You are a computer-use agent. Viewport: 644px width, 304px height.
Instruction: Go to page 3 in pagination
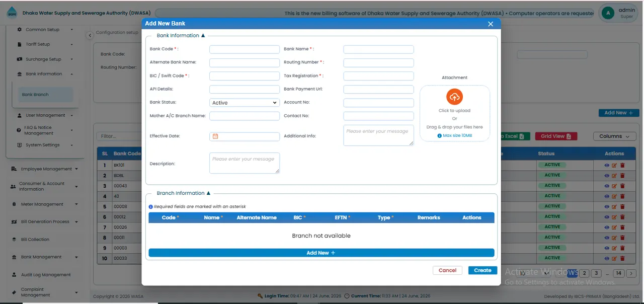pyautogui.click(x=596, y=273)
